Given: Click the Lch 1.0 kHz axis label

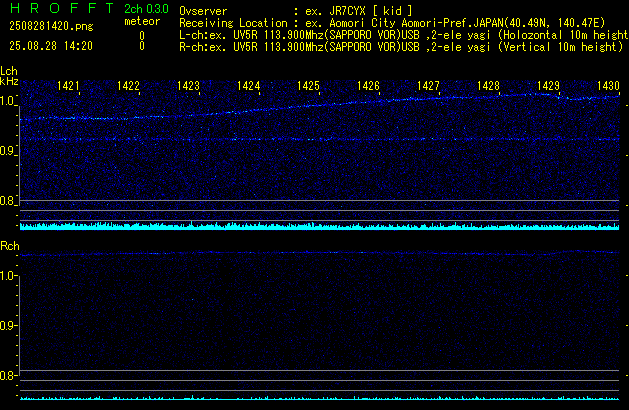Looking at the screenshot, I should coord(7,101).
